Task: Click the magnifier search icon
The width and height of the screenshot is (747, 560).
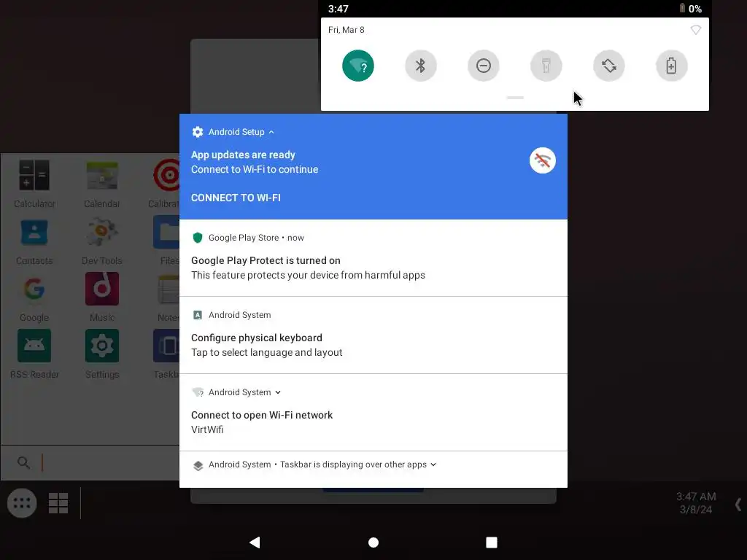Action: pyautogui.click(x=23, y=462)
